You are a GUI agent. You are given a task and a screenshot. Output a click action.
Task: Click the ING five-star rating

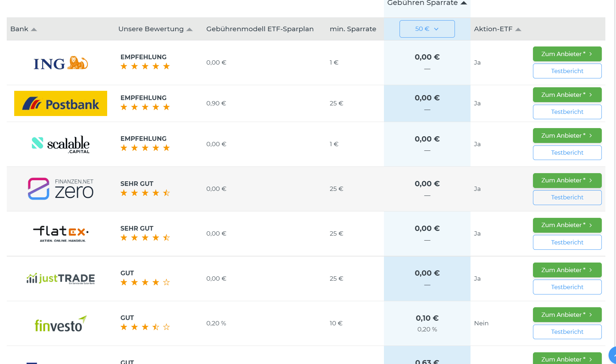coord(145,66)
